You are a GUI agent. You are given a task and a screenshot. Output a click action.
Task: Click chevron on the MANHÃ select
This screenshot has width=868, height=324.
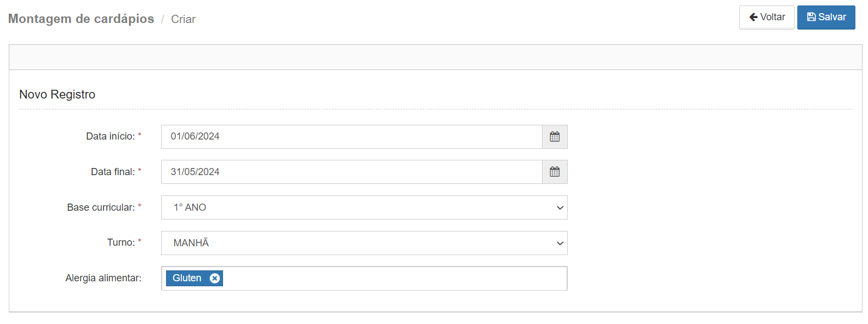pyautogui.click(x=560, y=244)
